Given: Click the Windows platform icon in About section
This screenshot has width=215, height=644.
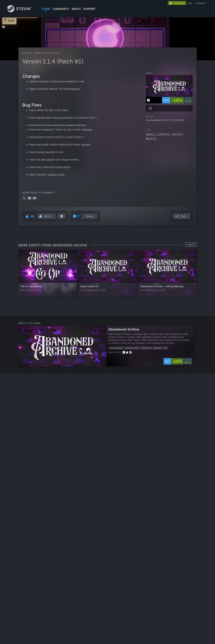Looking at the screenshot, I should coord(124,352).
